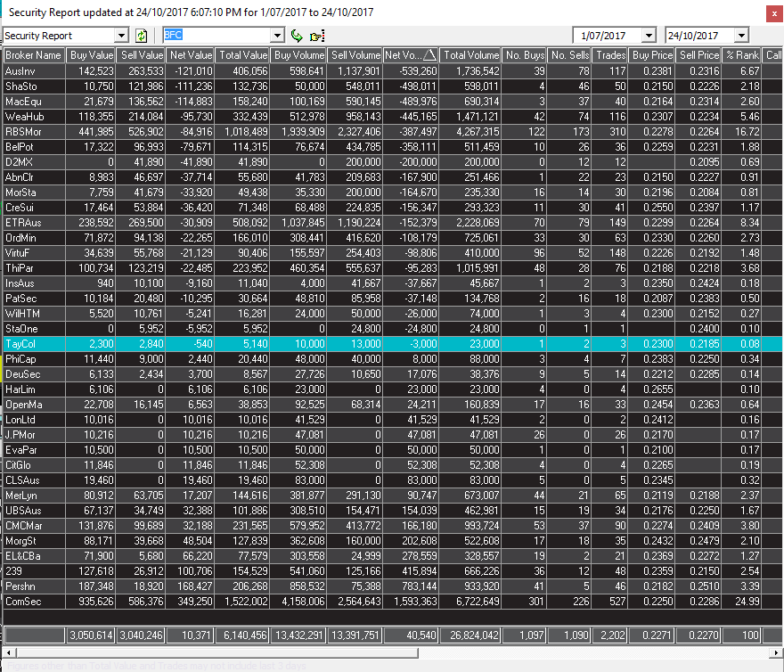Sort by Sell Value column header

(141, 55)
